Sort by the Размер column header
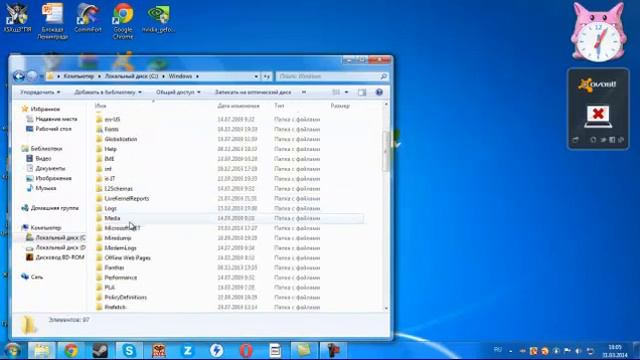640x360 pixels. click(340, 106)
